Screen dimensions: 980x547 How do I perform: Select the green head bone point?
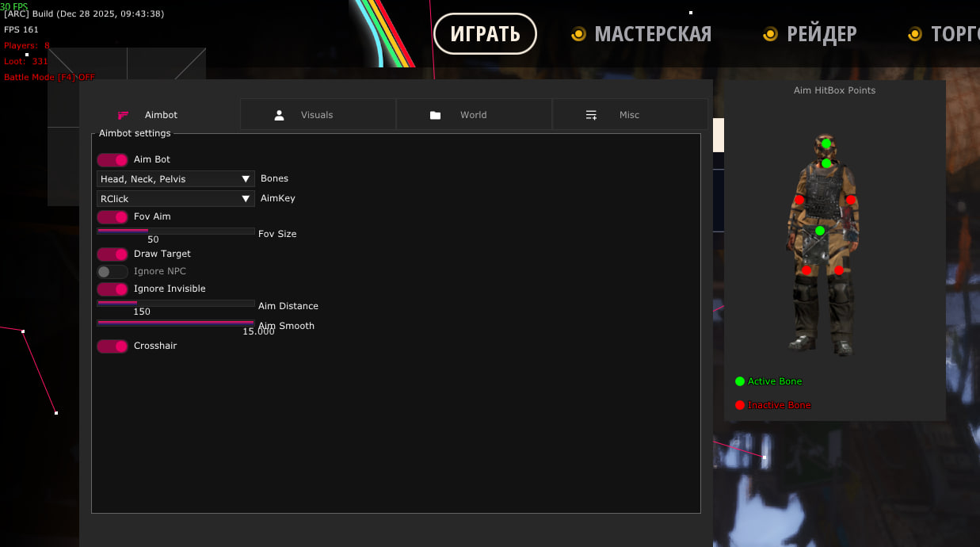pos(826,143)
